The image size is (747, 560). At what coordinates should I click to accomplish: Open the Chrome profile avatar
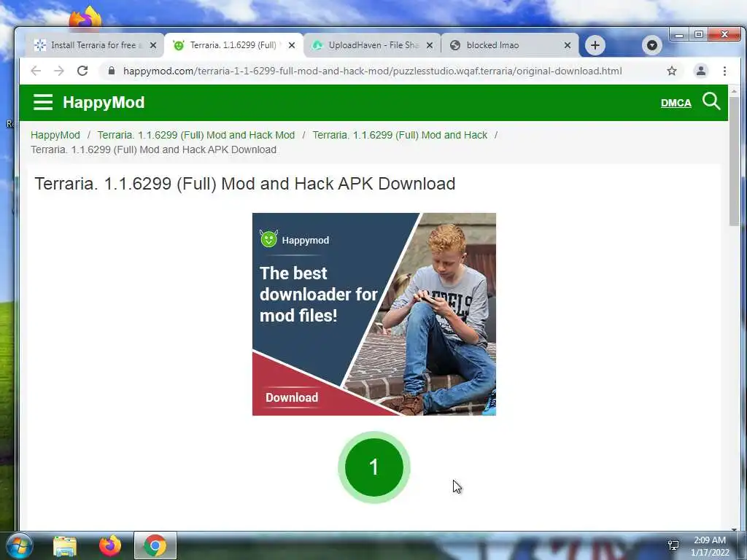[701, 71]
